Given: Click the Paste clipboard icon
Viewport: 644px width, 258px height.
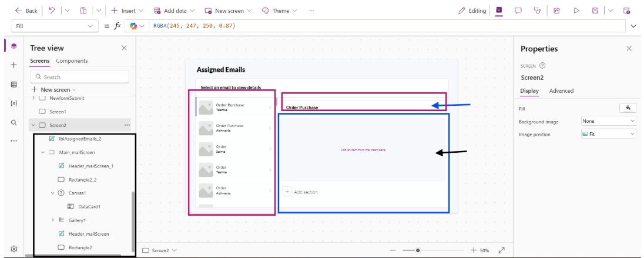Looking at the screenshot, I should click(83, 11).
